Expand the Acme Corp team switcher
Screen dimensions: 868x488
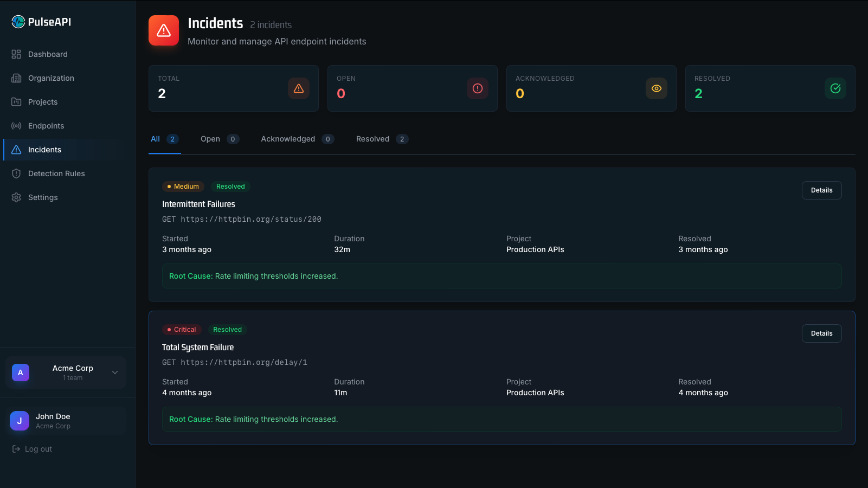[x=114, y=373]
